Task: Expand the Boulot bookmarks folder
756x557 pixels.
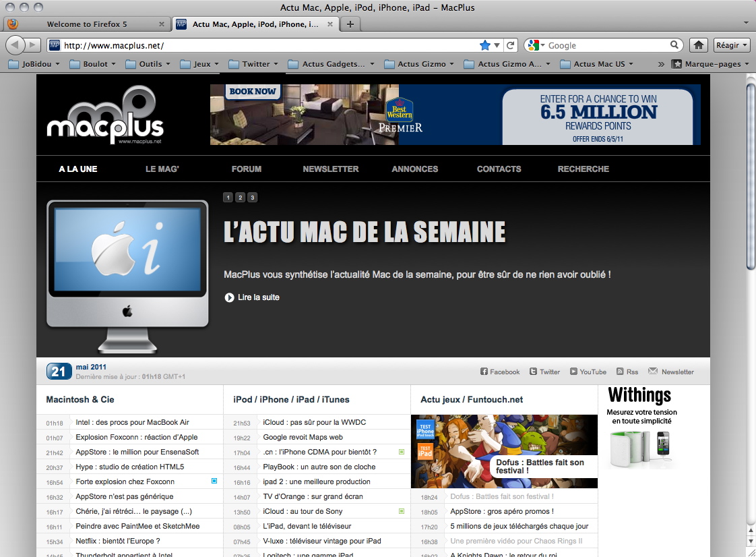Action: 92,64
